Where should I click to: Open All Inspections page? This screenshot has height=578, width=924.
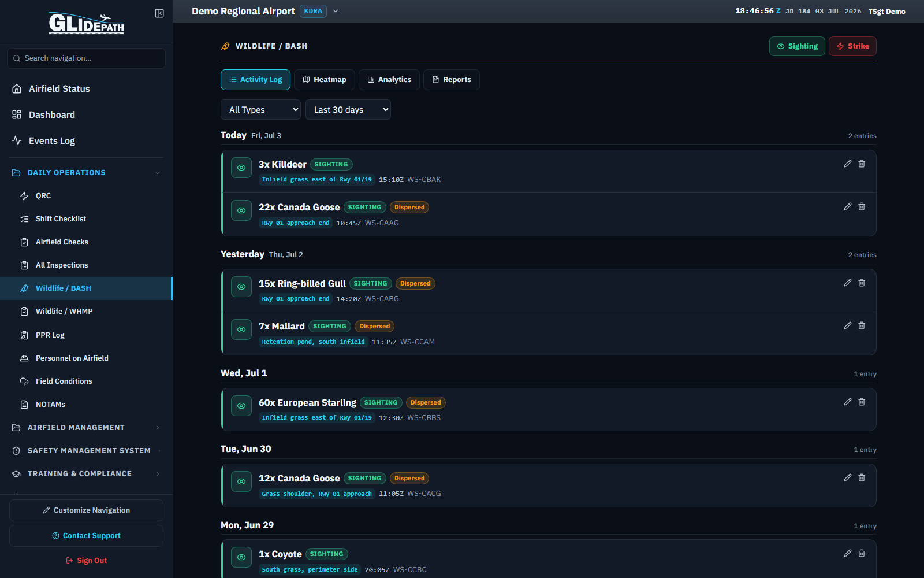86,265
